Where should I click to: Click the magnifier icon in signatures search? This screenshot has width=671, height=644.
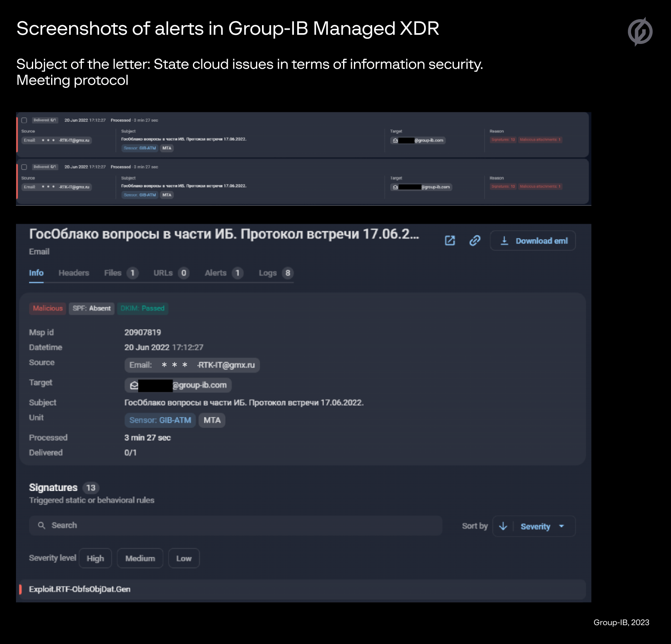[42, 525]
